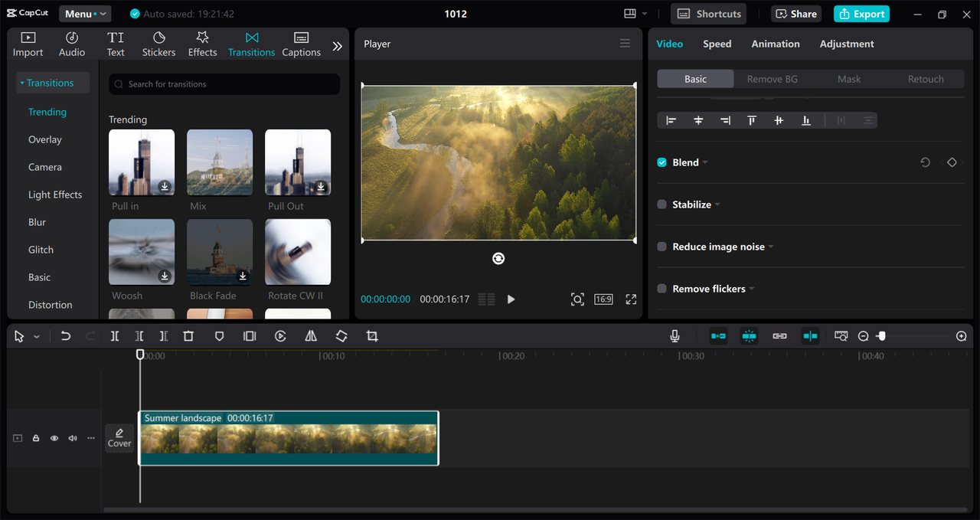Reset the Blend settings

pyautogui.click(x=925, y=162)
